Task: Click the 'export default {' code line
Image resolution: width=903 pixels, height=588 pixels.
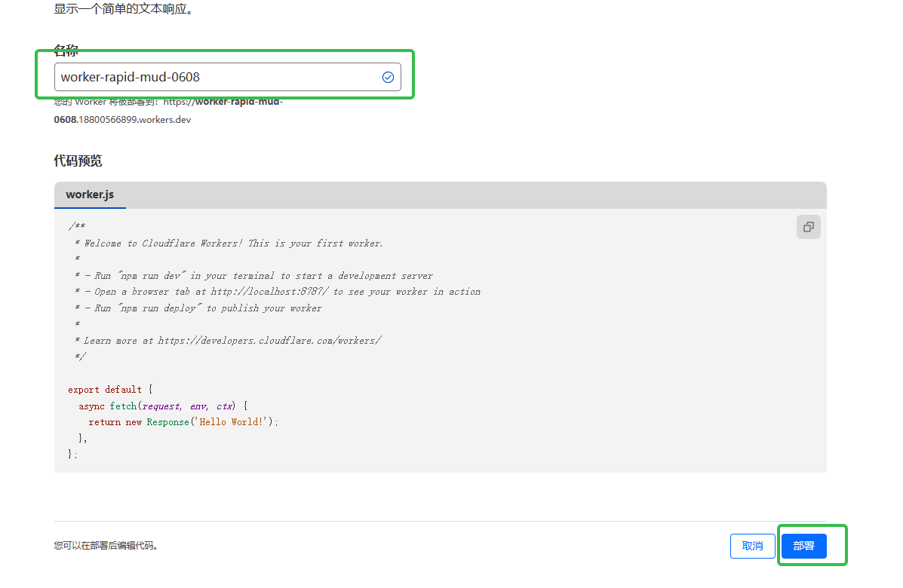Action: coord(110,390)
